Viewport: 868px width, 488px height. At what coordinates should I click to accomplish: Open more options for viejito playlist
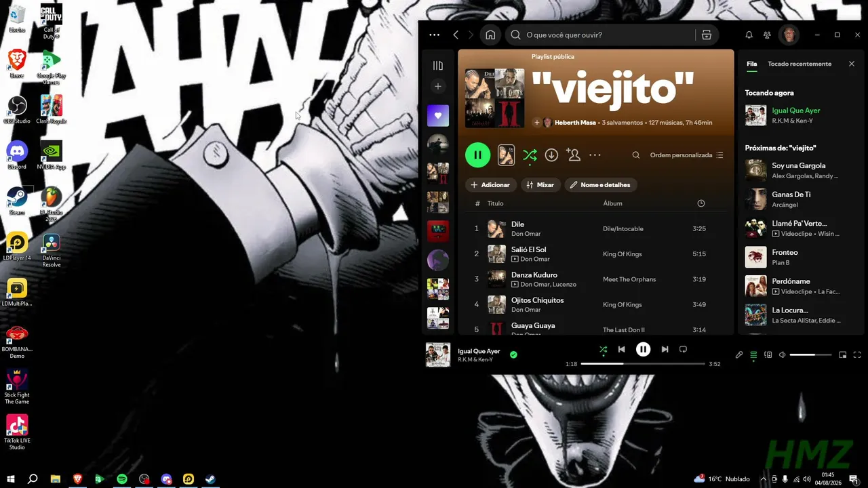[x=595, y=155]
